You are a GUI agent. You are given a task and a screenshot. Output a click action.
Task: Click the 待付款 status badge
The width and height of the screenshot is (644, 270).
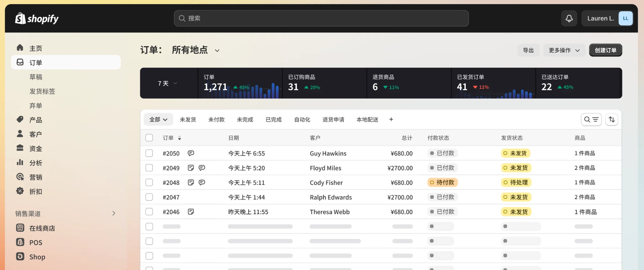pyautogui.click(x=442, y=182)
